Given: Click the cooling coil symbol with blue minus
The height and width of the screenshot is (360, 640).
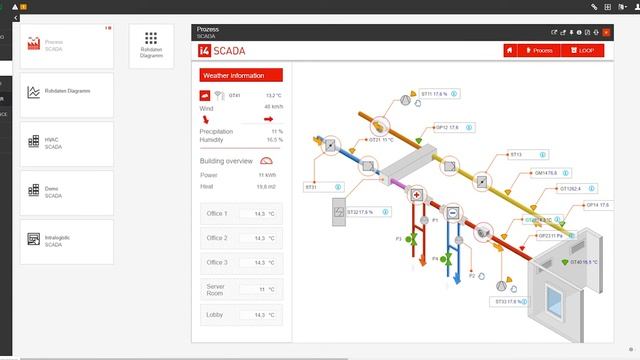Looking at the screenshot, I should (x=453, y=213).
